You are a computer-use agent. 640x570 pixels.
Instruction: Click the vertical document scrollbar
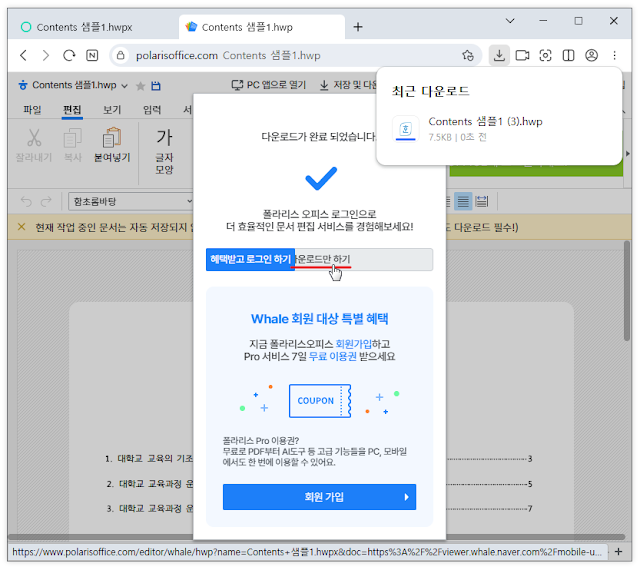pyautogui.click(x=627, y=291)
